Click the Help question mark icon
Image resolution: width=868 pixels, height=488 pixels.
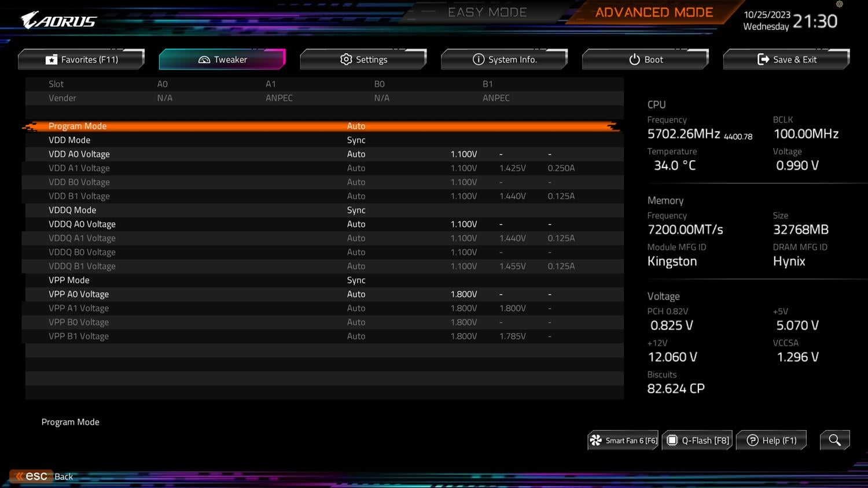pyautogui.click(x=752, y=441)
